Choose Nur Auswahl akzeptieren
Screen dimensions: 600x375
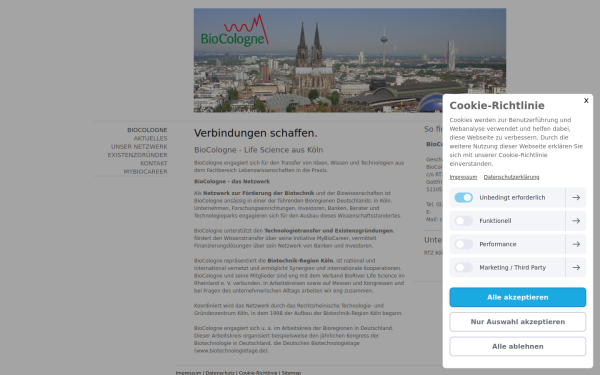[x=518, y=322]
